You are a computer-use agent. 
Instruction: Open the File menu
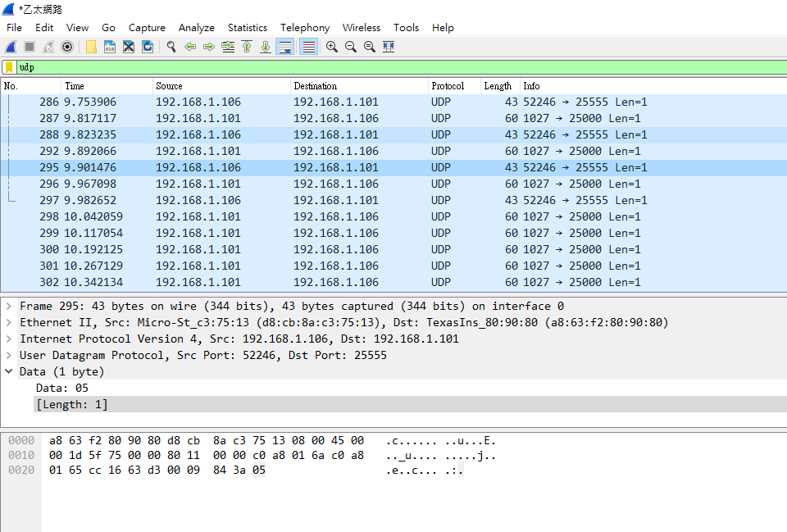tap(14, 28)
